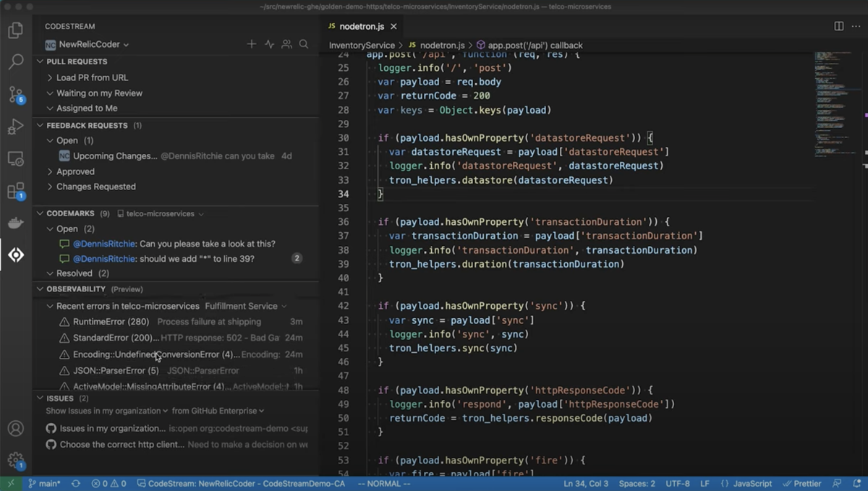Click the nodetron.js breadcrumb item

click(436, 45)
